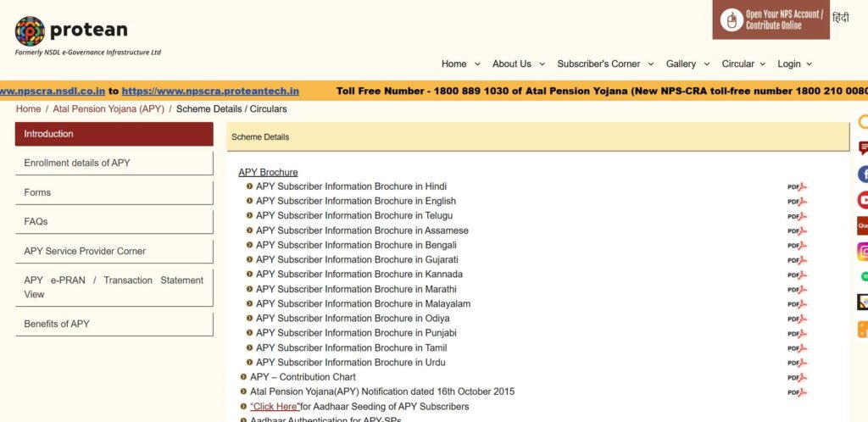Viewport: 868px width, 422px height.
Task: Open APY Service Provider Corner
Action: click(x=114, y=251)
